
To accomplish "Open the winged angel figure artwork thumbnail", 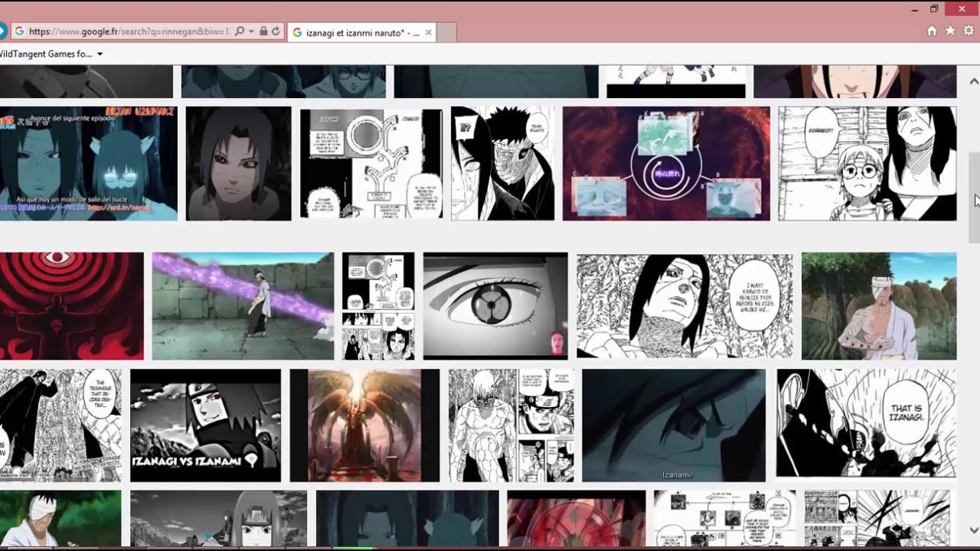I will [364, 425].
